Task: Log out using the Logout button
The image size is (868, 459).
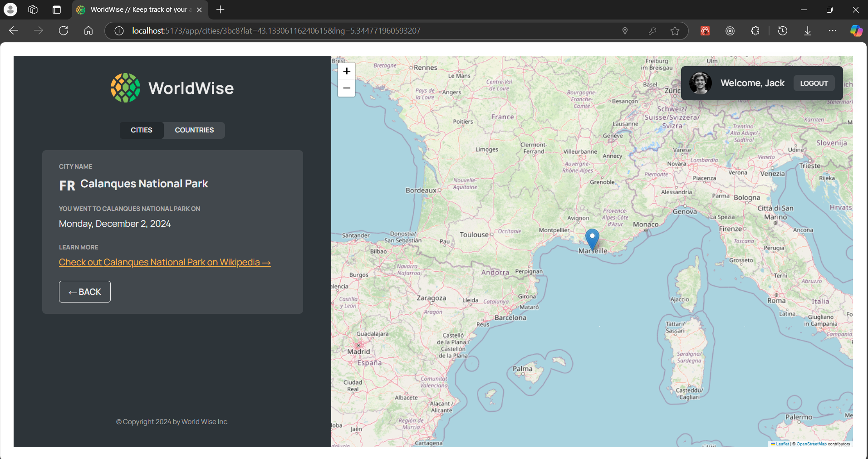Action: [x=814, y=83]
